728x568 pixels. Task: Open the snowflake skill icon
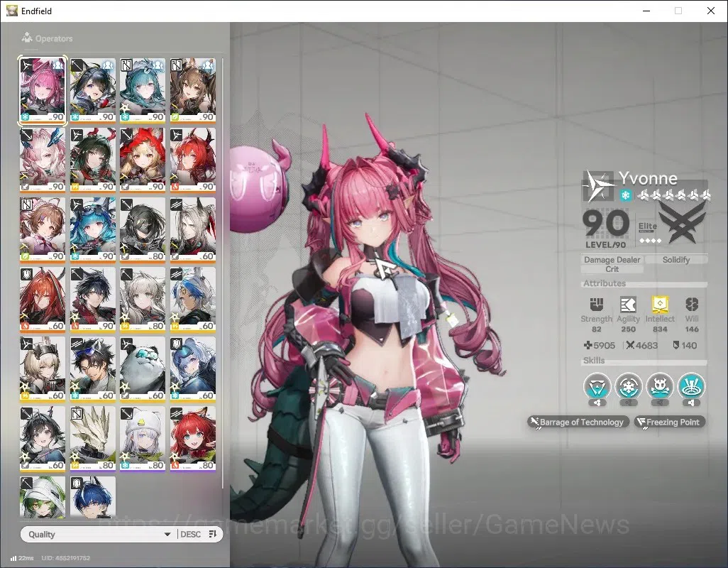coord(628,386)
